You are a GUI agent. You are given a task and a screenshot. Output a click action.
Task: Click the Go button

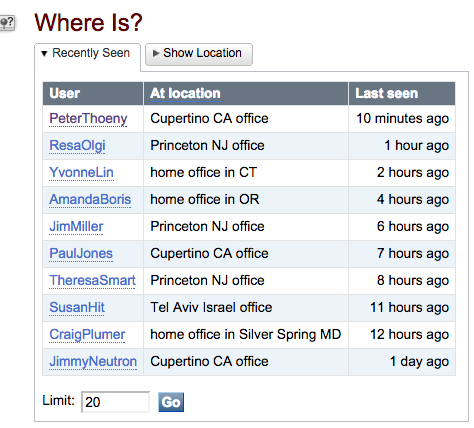tap(171, 402)
